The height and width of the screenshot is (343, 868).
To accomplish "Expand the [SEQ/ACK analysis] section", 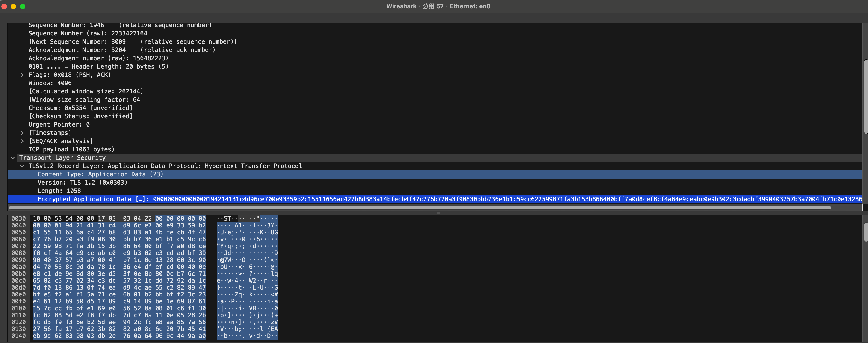I will pyautogui.click(x=22, y=141).
